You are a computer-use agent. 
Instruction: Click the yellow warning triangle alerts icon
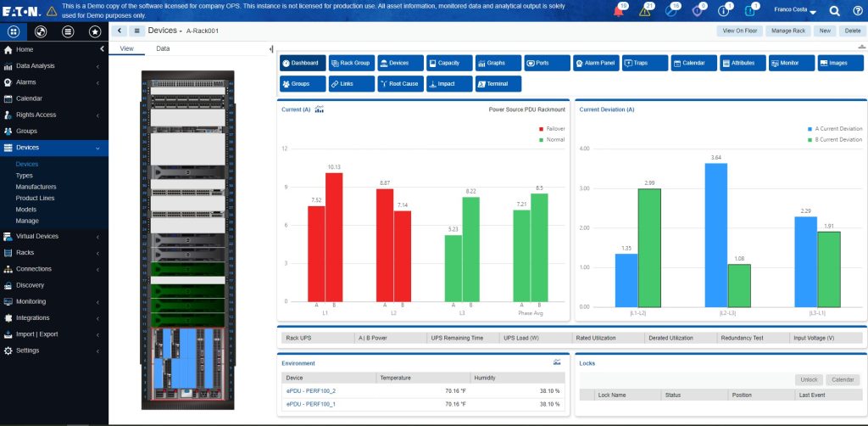tap(645, 11)
